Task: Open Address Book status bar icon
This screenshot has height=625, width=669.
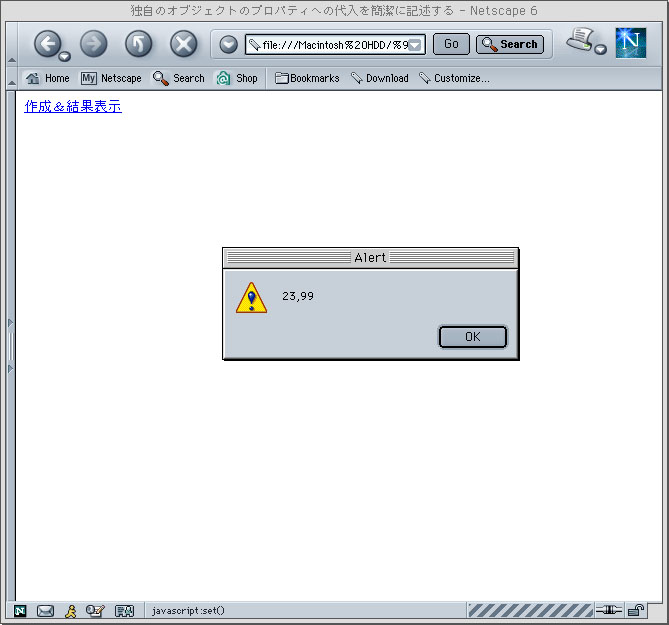Action: coord(125,611)
